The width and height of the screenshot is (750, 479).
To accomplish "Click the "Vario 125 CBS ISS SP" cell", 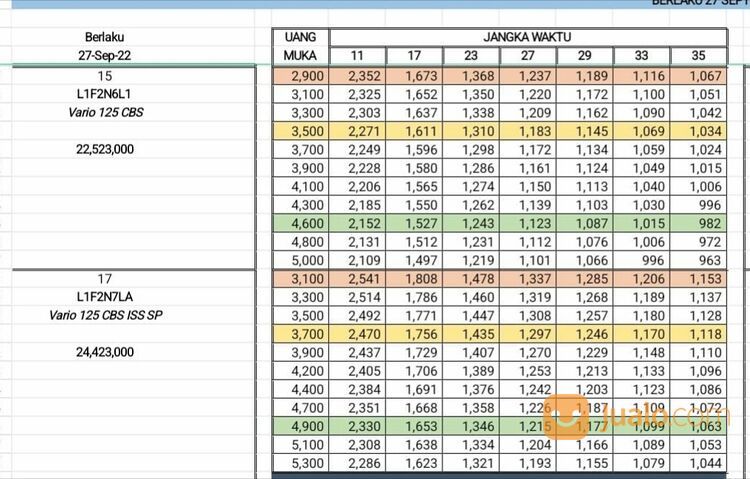I will [x=105, y=315].
